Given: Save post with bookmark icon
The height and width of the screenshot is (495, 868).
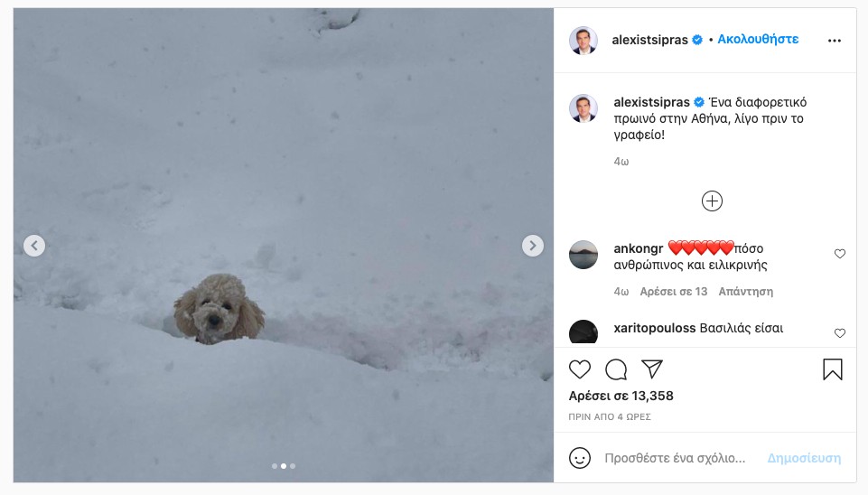Looking at the screenshot, I should click(832, 369).
